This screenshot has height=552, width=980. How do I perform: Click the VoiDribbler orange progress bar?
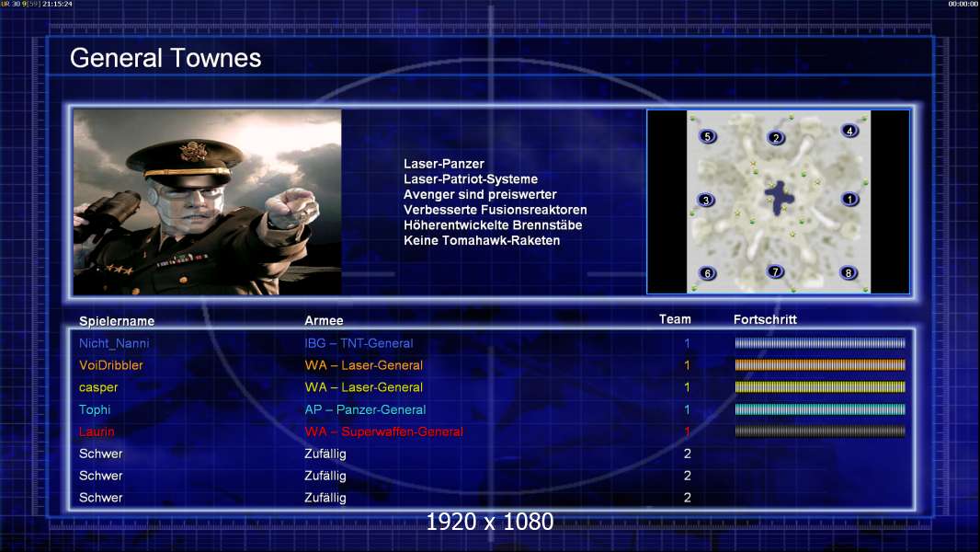click(x=820, y=364)
